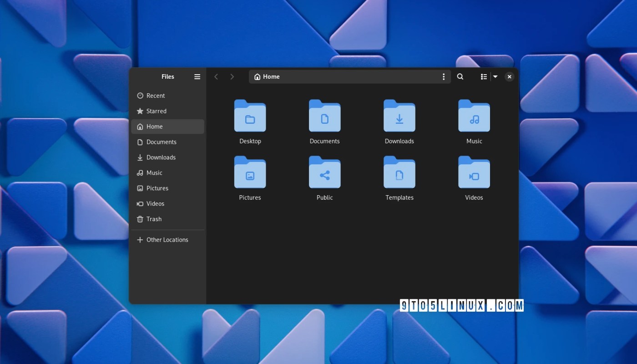The width and height of the screenshot is (637, 364).
Task: Open Trash in the sidebar
Action: pos(167,219)
